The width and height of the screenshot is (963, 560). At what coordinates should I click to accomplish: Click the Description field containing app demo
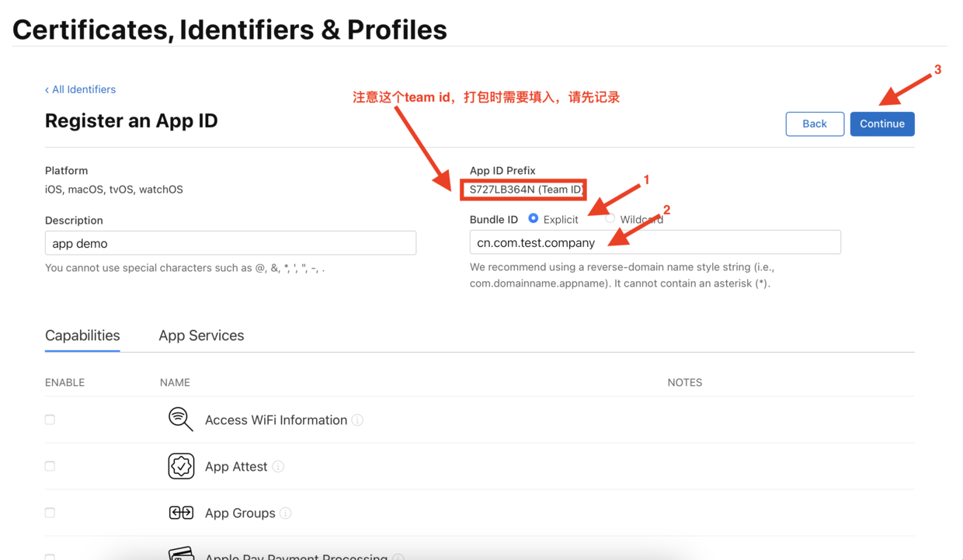point(231,243)
